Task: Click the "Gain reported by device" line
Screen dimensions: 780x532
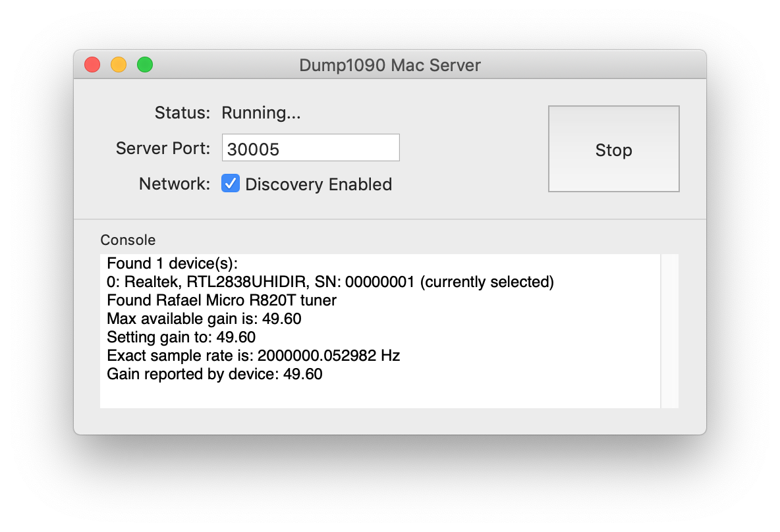Action: tap(215, 375)
